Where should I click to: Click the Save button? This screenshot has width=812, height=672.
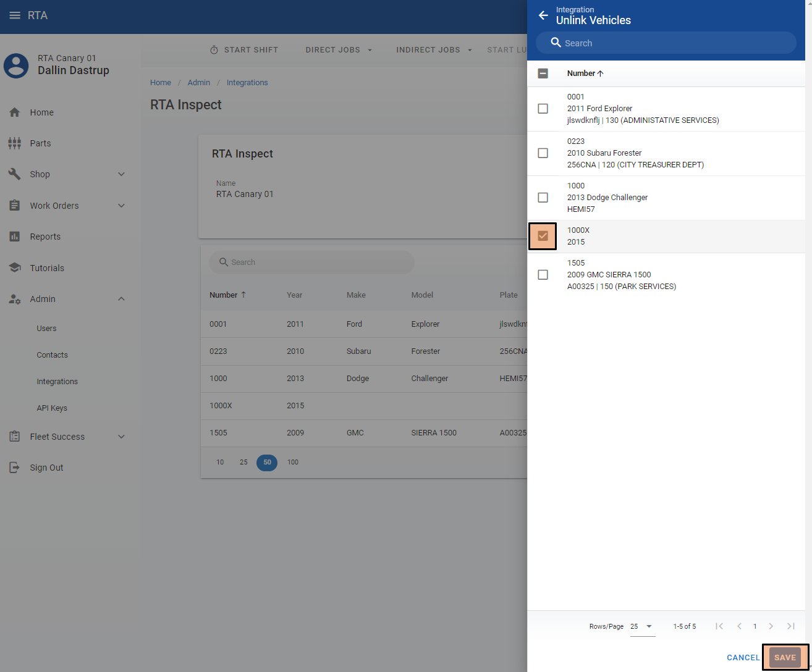(785, 657)
